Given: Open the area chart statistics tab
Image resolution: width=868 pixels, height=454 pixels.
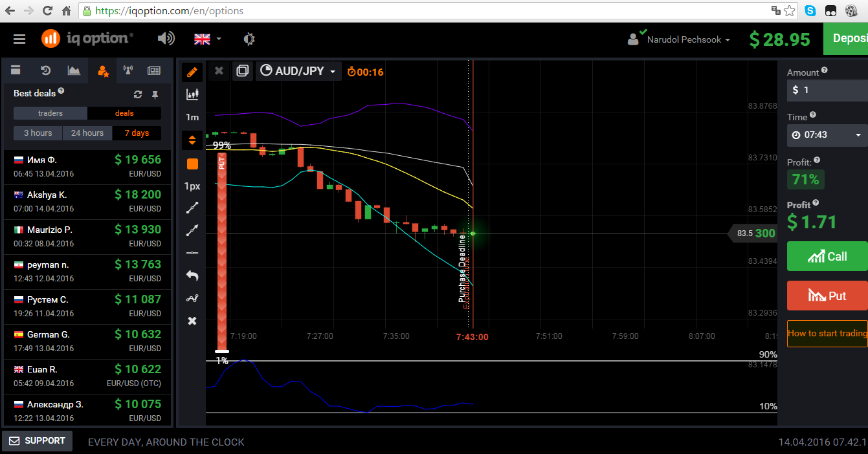Looking at the screenshot, I should 74,70.
